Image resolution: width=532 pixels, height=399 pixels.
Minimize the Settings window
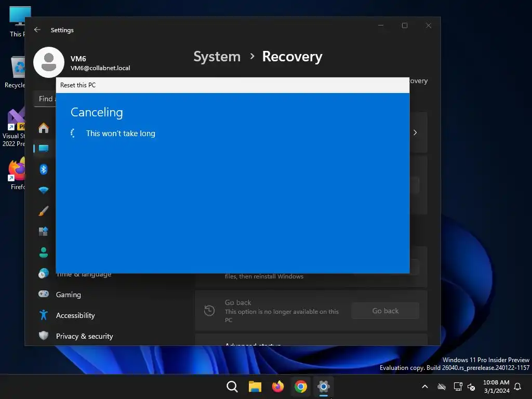pos(381,25)
